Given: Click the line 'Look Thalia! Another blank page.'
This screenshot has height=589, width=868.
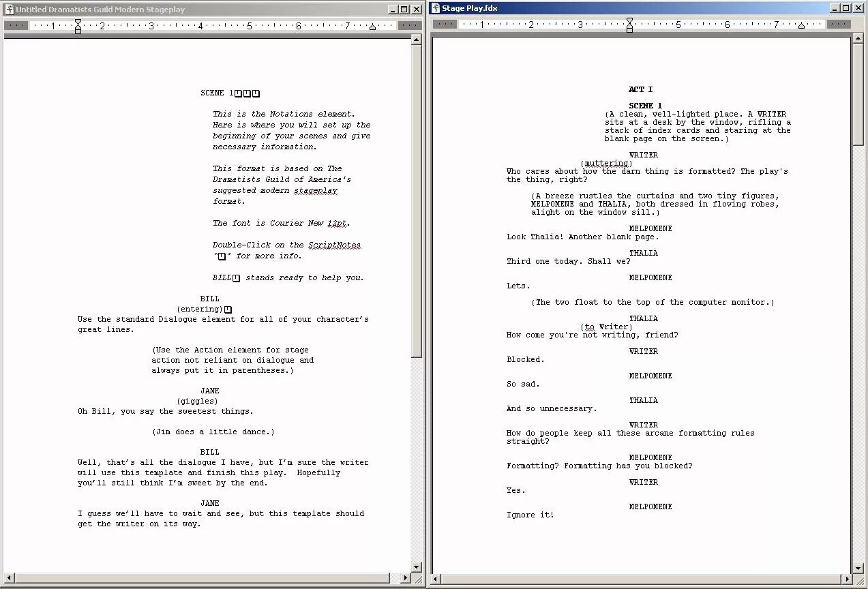Looking at the screenshot, I should [583, 237].
